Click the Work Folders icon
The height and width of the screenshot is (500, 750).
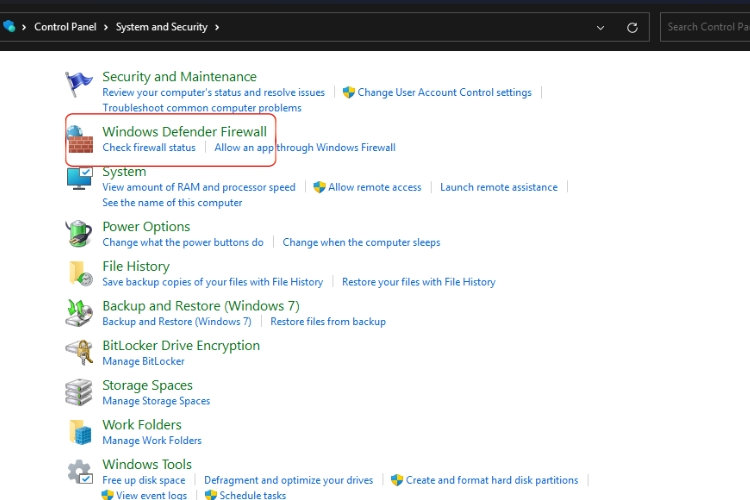(x=79, y=432)
